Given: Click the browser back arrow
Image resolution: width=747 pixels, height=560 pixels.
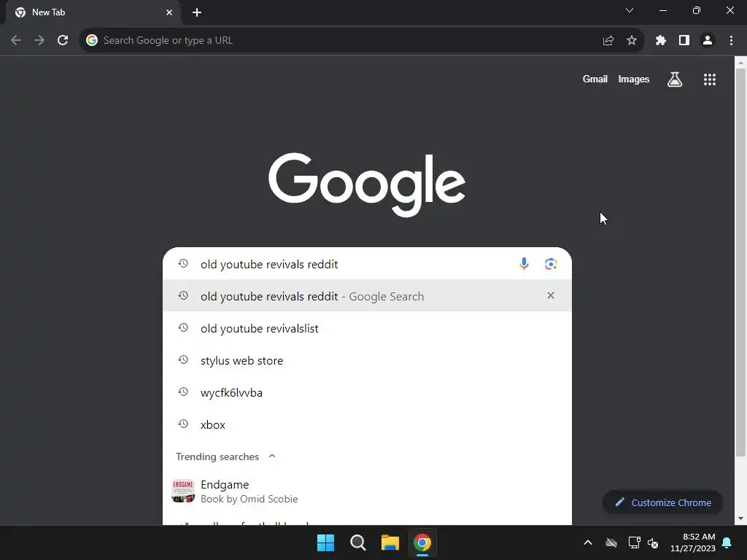Looking at the screenshot, I should pos(16,41).
